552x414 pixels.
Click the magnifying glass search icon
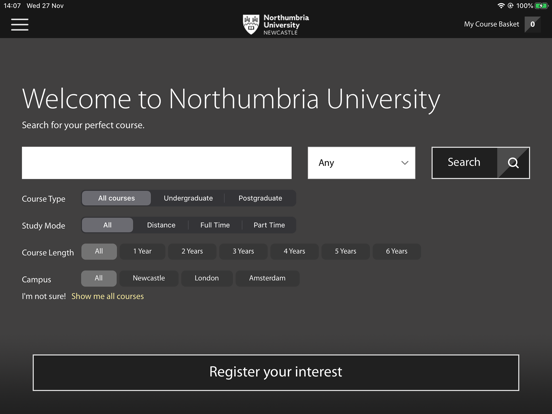pyautogui.click(x=513, y=163)
